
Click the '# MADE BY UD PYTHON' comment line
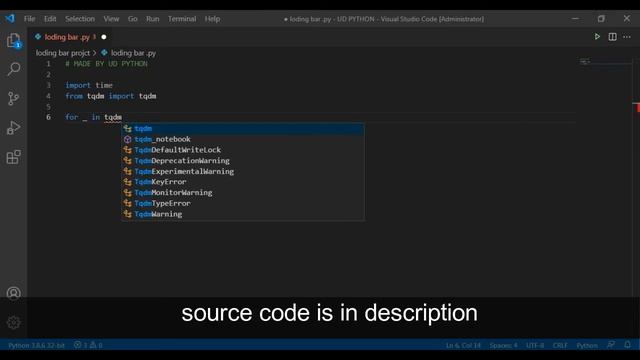[107, 64]
